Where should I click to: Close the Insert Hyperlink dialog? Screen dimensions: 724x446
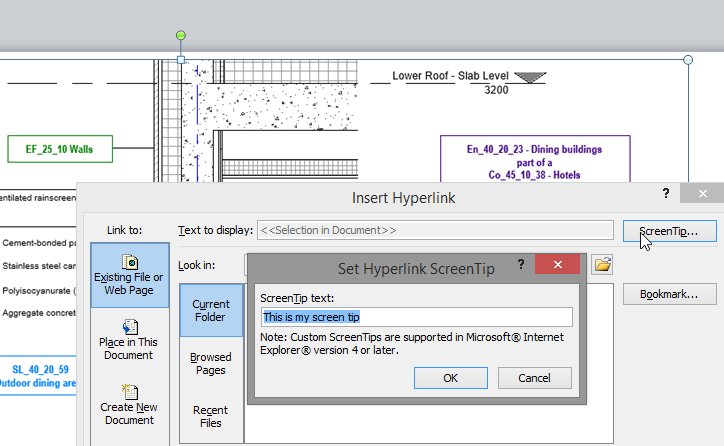[702, 193]
